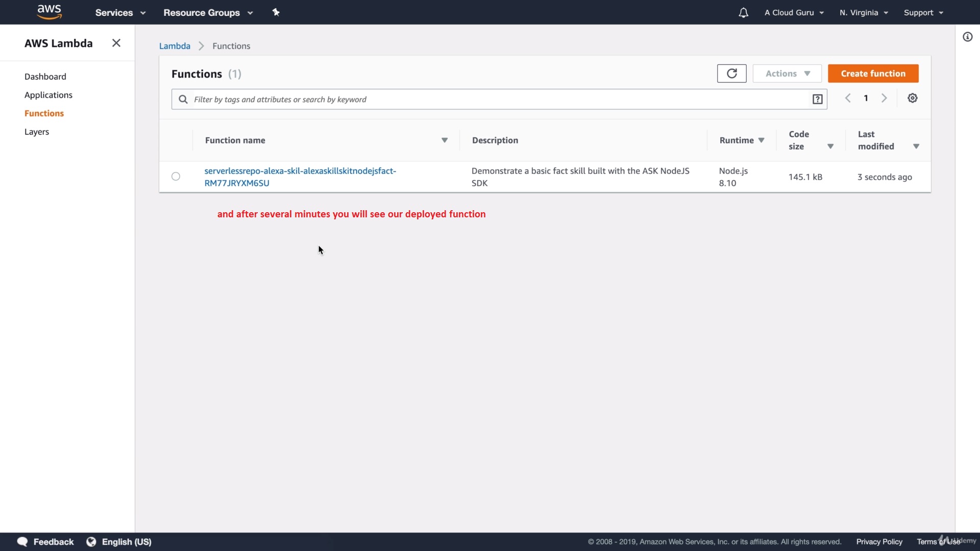
Task: Open the notifications bell
Action: click(743, 13)
